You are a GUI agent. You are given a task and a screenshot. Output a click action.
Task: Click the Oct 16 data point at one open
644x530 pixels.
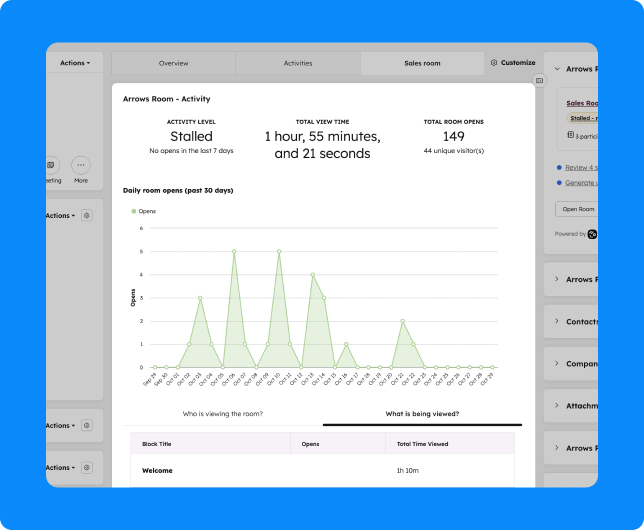click(x=346, y=344)
